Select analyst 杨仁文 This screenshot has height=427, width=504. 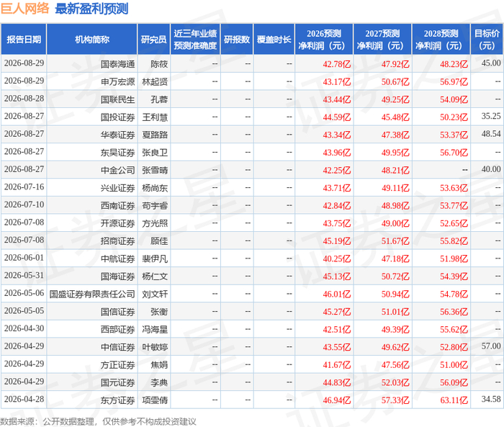pyautogui.click(x=155, y=277)
